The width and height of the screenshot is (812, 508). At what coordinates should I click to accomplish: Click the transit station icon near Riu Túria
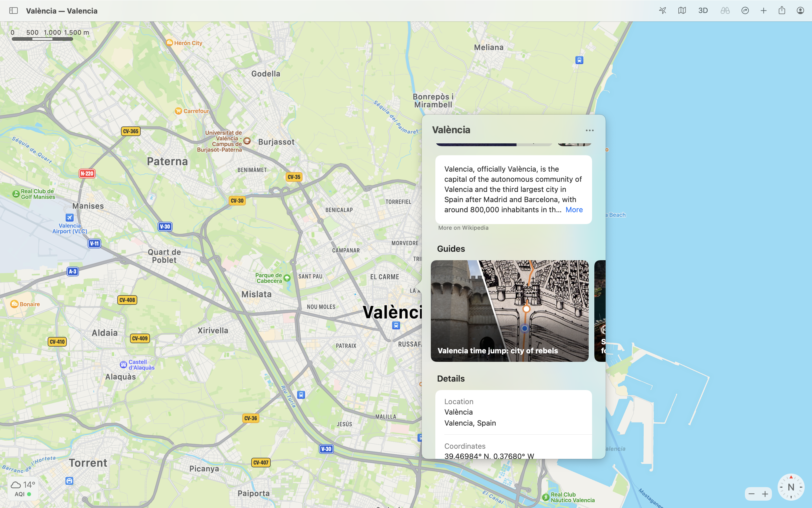301,395
